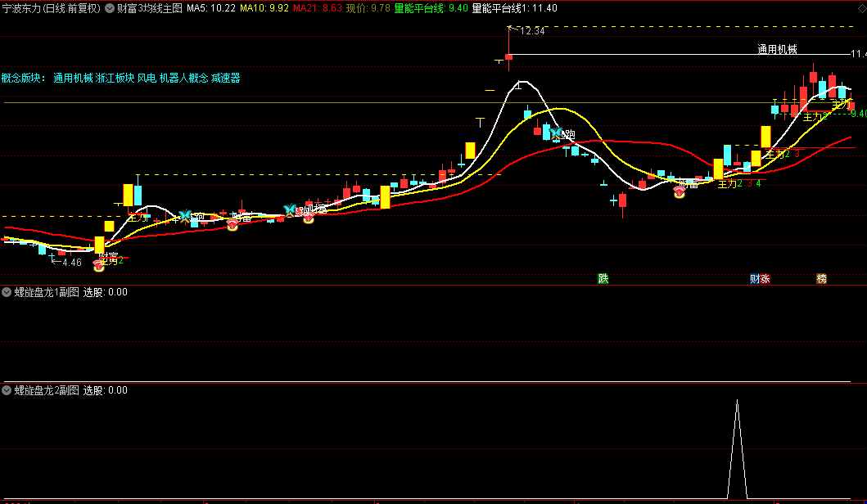The height and width of the screenshot is (504, 867).
Task: Open dropdown beside 螺旋盘龙2副图
Action: 7,390
